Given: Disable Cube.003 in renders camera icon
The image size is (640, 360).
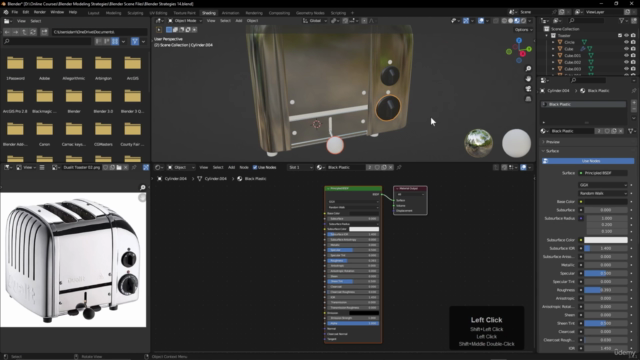Looking at the screenshot, I should click(x=633, y=69).
